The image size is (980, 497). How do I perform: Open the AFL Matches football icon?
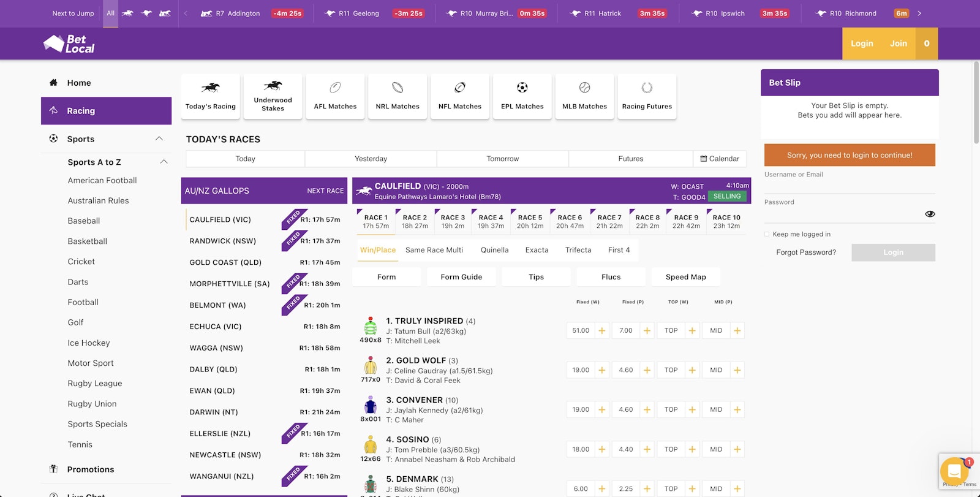click(335, 88)
